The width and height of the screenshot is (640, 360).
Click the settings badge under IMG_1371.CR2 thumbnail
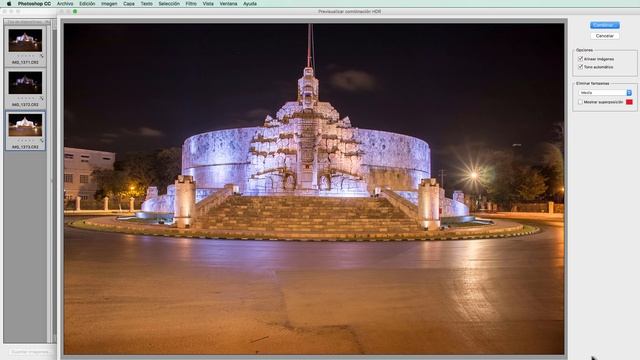42,56
